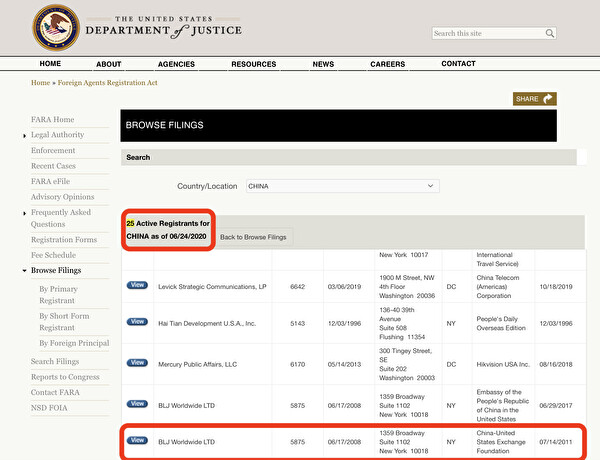The image size is (600, 460).
Task: Open By Foreign Principal sidebar link
Action: tap(74, 343)
